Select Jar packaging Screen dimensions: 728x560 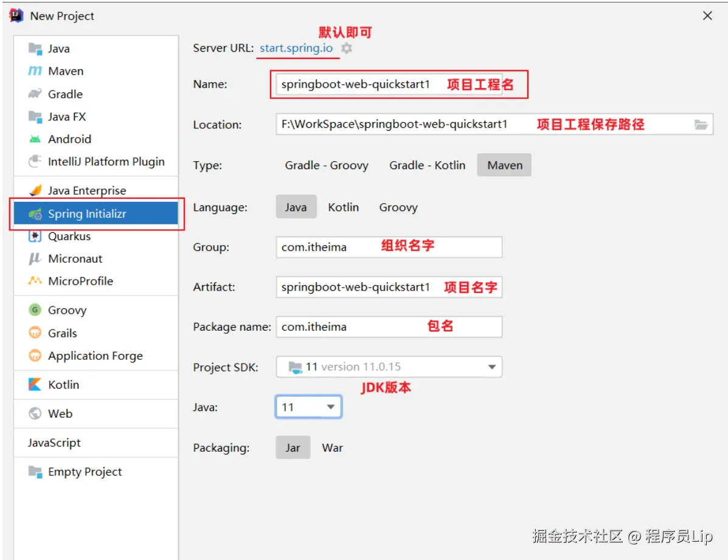[293, 448]
